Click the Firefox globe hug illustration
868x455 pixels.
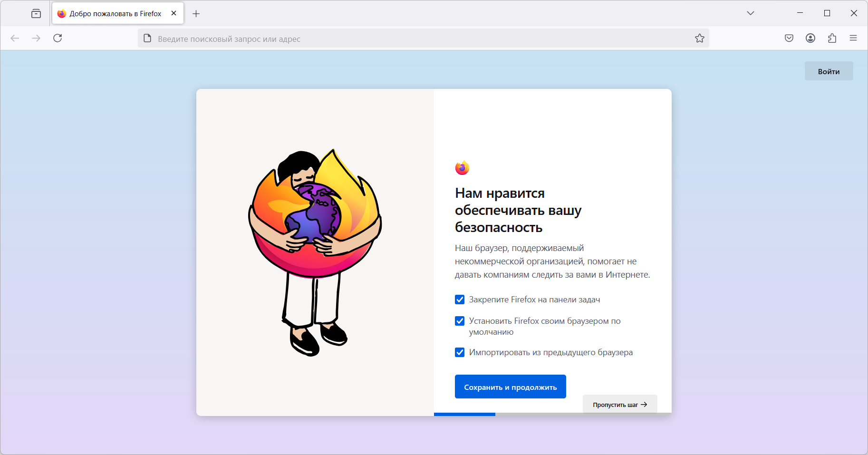pyautogui.click(x=315, y=252)
